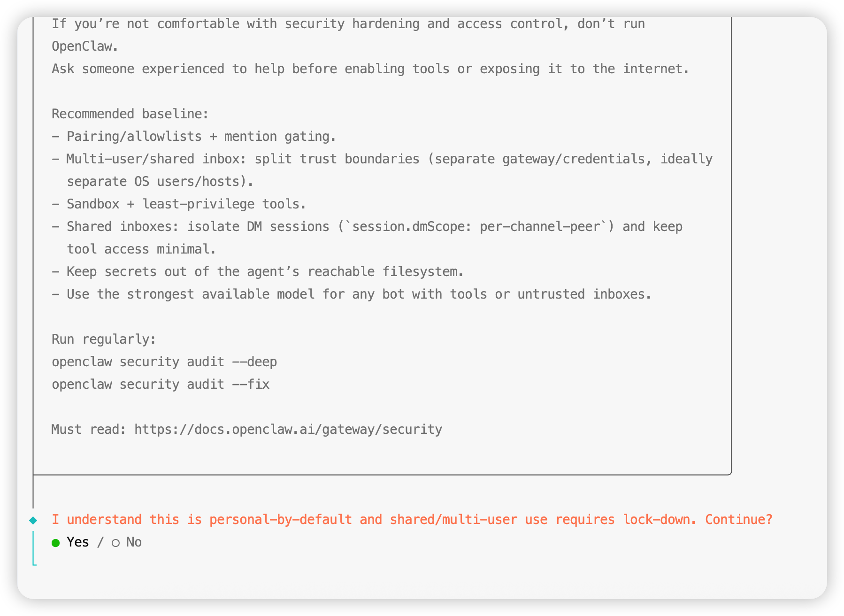Click the 'Recommended baseline:' heading

pyautogui.click(x=130, y=114)
